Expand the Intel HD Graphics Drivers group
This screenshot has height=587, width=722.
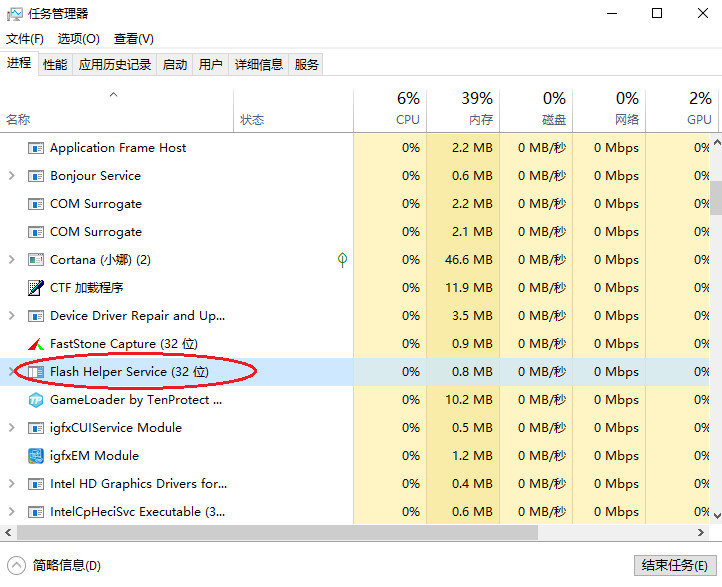tap(12, 484)
